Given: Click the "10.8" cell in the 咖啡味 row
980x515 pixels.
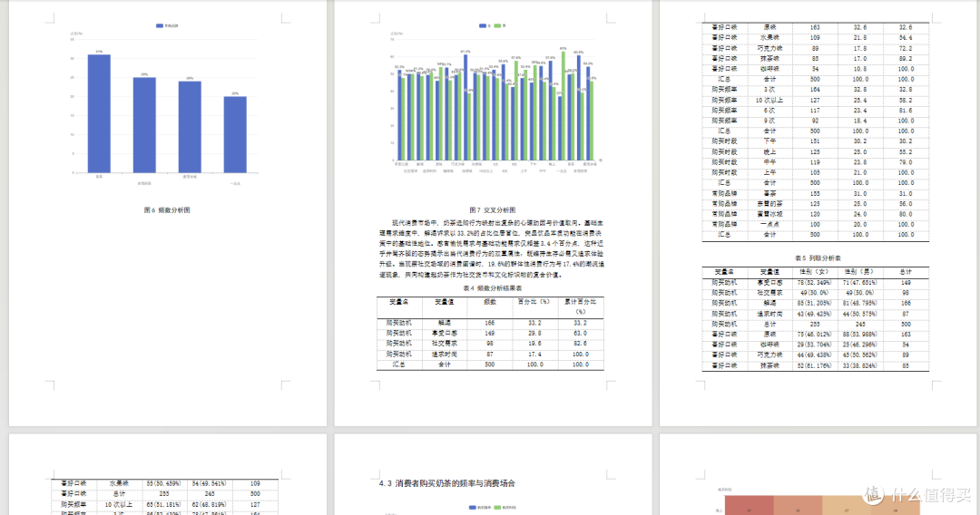Looking at the screenshot, I should [x=860, y=69].
